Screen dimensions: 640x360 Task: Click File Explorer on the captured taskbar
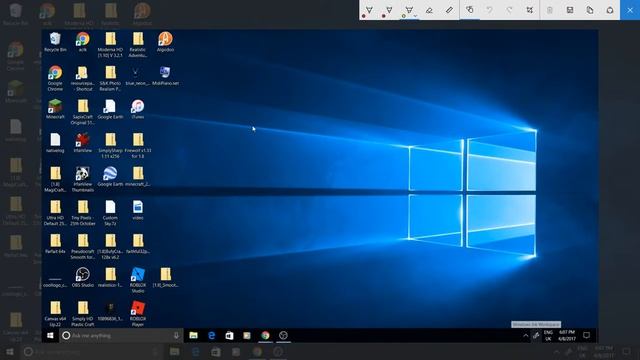click(x=193, y=336)
